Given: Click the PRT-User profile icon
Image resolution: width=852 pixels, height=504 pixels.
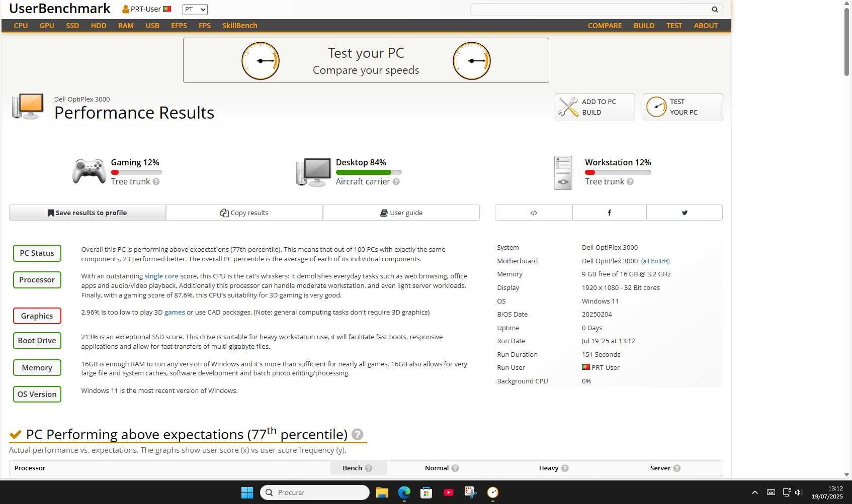Looking at the screenshot, I should click(125, 9).
